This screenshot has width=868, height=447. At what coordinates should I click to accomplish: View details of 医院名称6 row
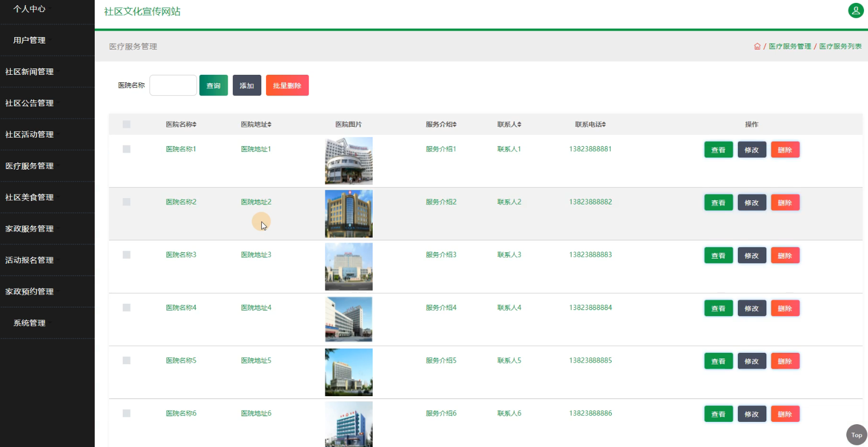point(718,414)
